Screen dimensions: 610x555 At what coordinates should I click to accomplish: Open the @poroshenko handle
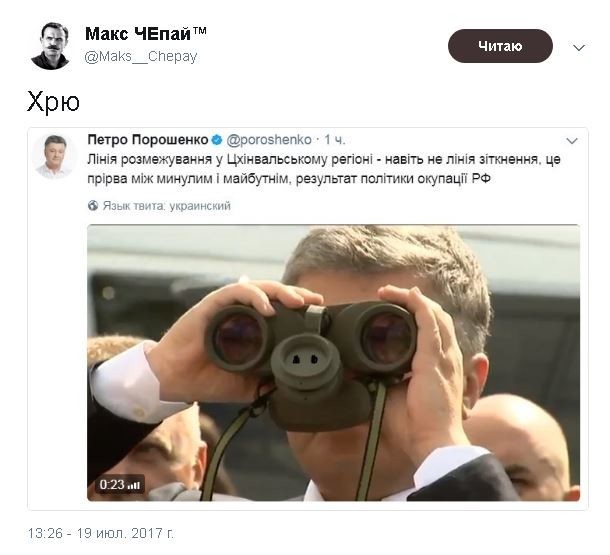268,140
